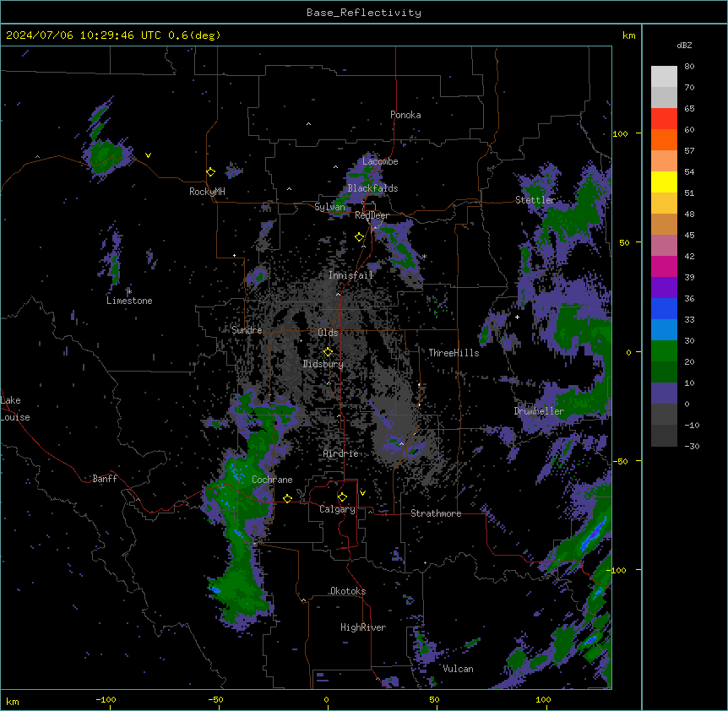Viewport: 728px width, 711px height.
Task: Pick the purple 36–39 dBZ legend swatch
Action: click(664, 288)
